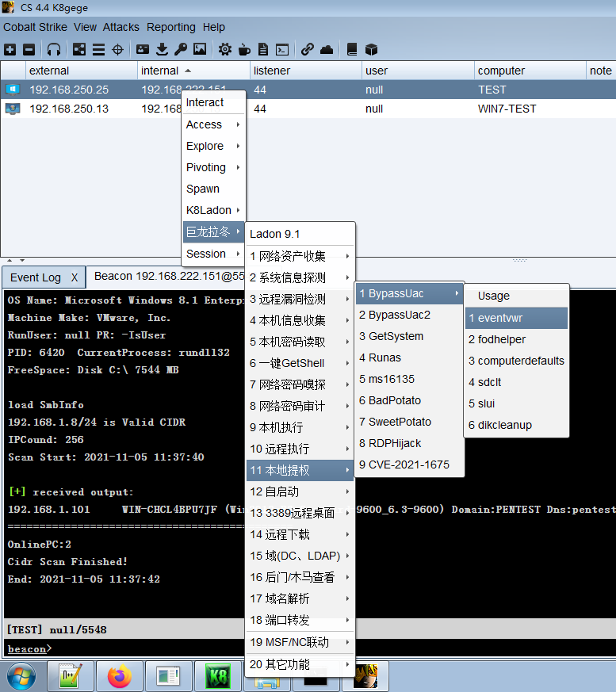This screenshot has height=692, width=616.
Task: Click the chain link host file icon
Action: click(307, 49)
